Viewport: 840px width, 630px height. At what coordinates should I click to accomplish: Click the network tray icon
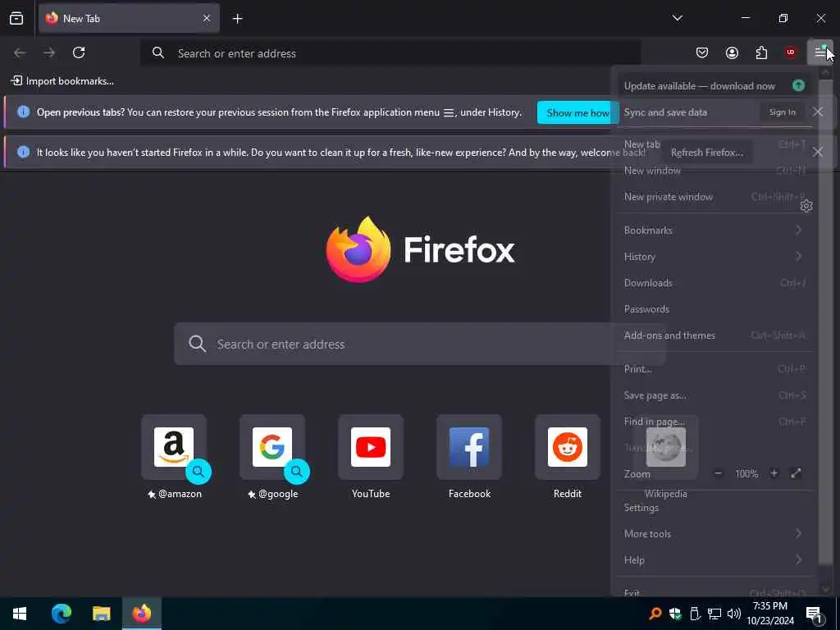pyautogui.click(x=714, y=614)
